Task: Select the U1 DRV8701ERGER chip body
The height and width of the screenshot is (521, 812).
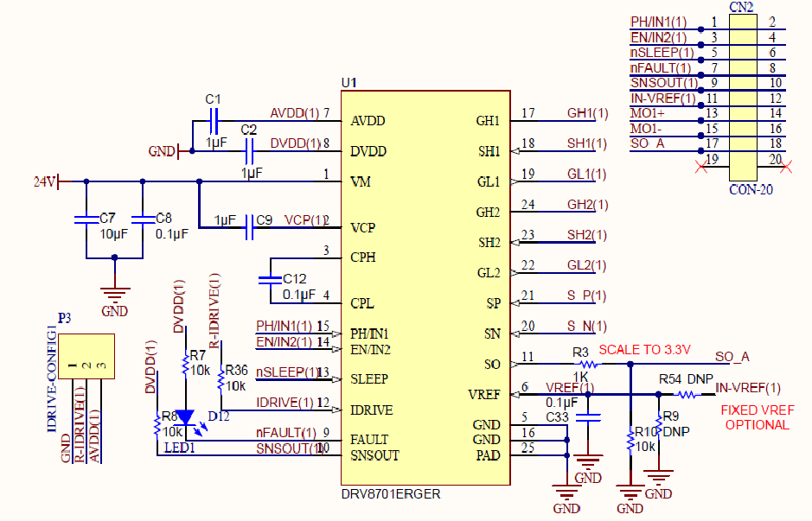Action: coord(425,288)
